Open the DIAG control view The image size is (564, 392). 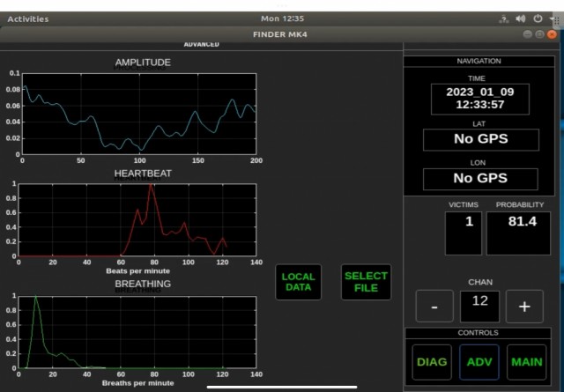click(432, 362)
